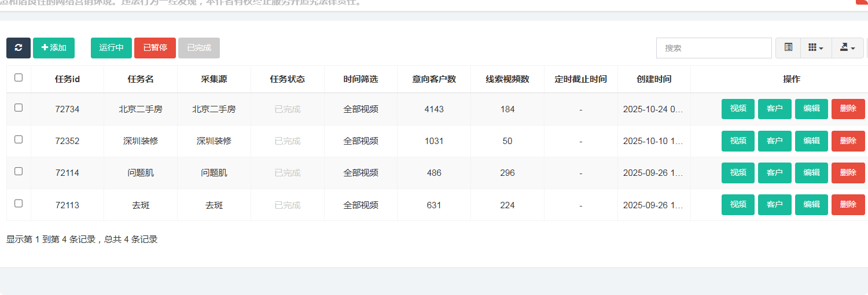This screenshot has width=868, height=295.
Task: Click 任务名 column header
Action: point(141,79)
